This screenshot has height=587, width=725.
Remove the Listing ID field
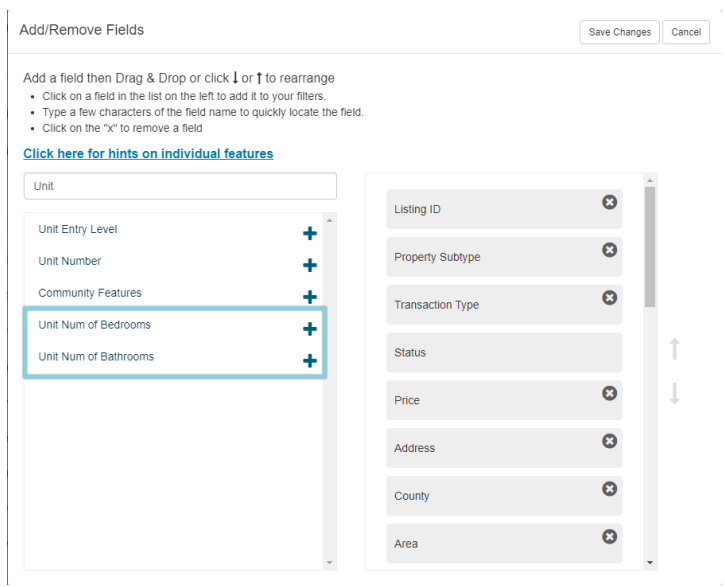[x=609, y=202]
